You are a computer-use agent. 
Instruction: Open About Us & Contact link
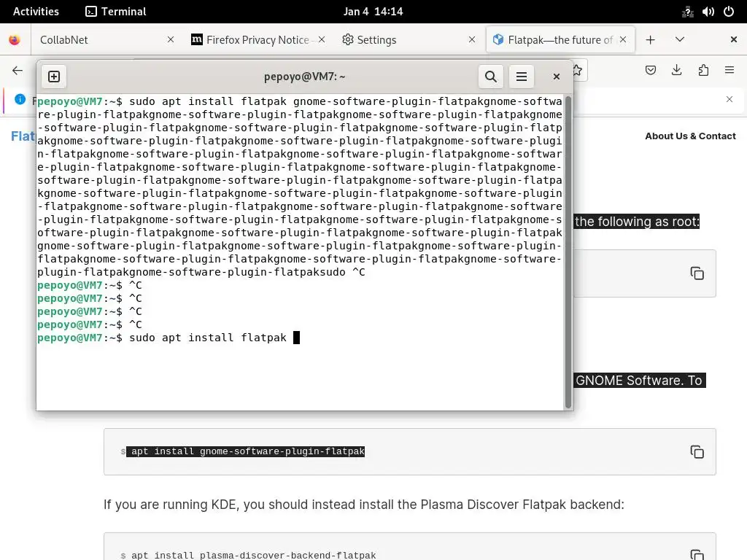[690, 136]
